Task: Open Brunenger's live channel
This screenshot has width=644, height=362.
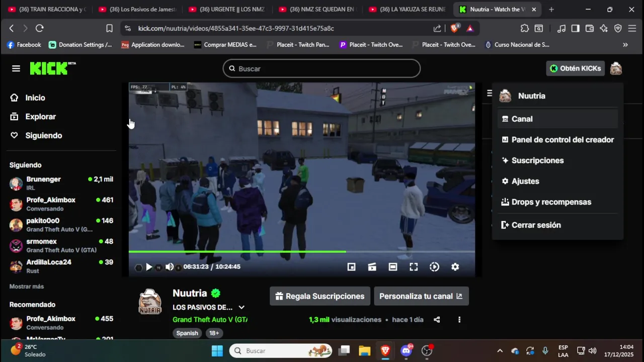Action: 61,183
